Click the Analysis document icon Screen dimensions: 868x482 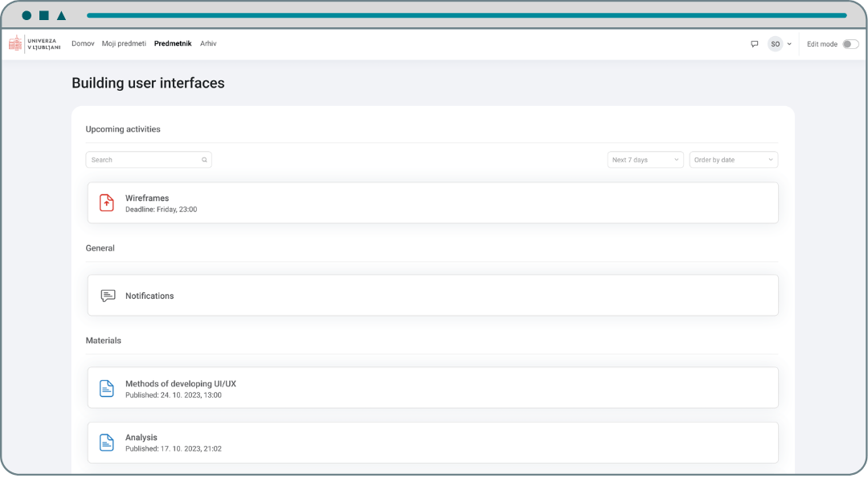click(107, 442)
